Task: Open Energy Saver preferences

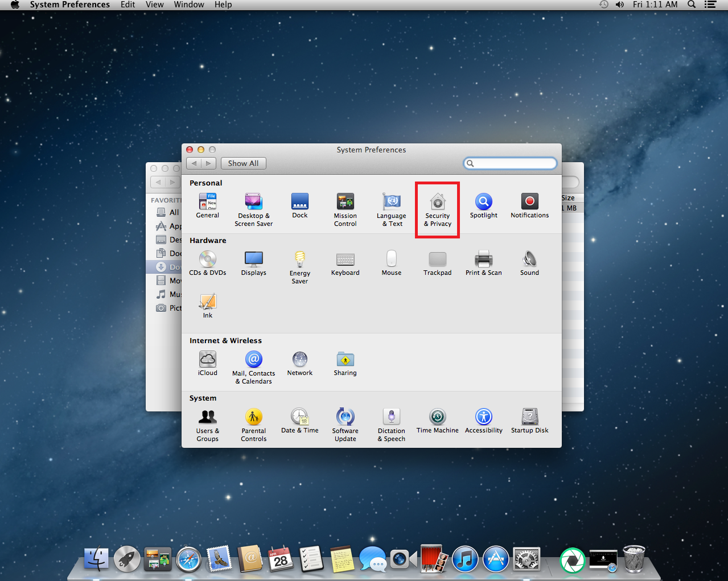Action: [x=300, y=267]
